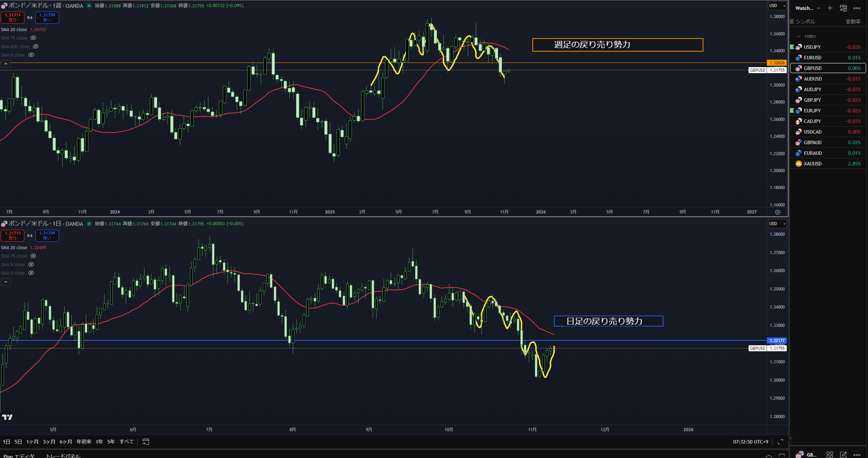Open weekly chart price scale settings gear
Screen dimensions: 868x458
[778, 212]
